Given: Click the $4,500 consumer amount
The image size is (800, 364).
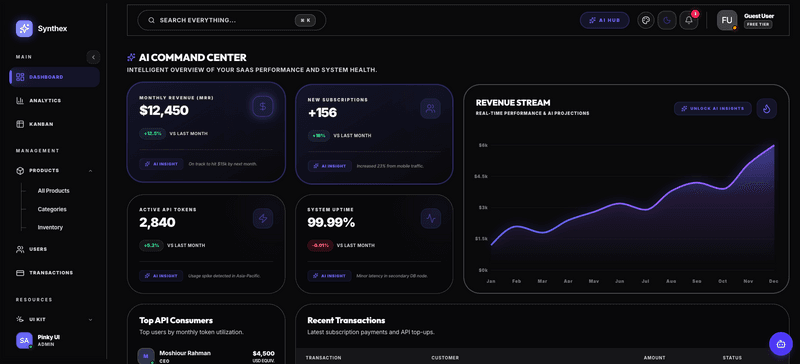Looking at the screenshot, I should (263, 353).
